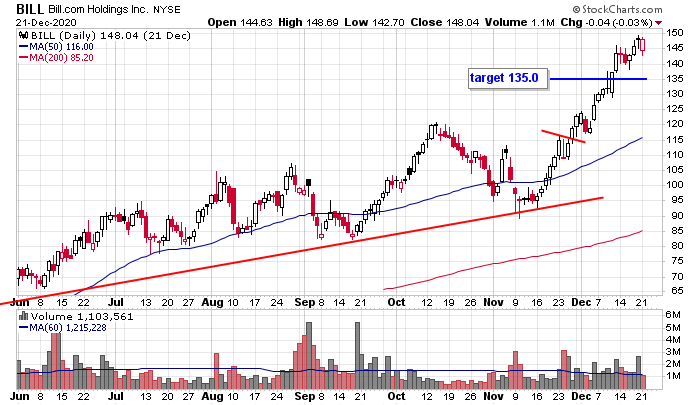Click the BILL (Daily) 148.04 legend text
The height and width of the screenshot is (405, 700).
(x=111, y=36)
